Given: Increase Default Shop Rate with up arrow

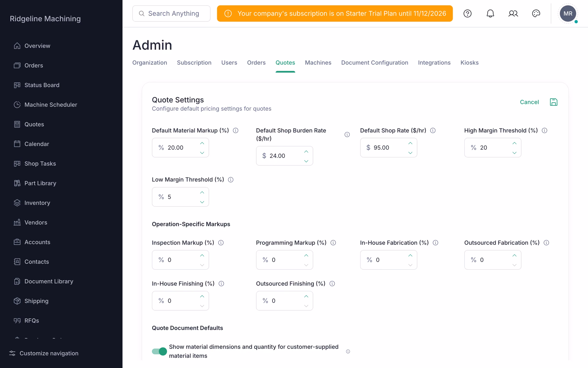Looking at the screenshot, I should coord(410,143).
